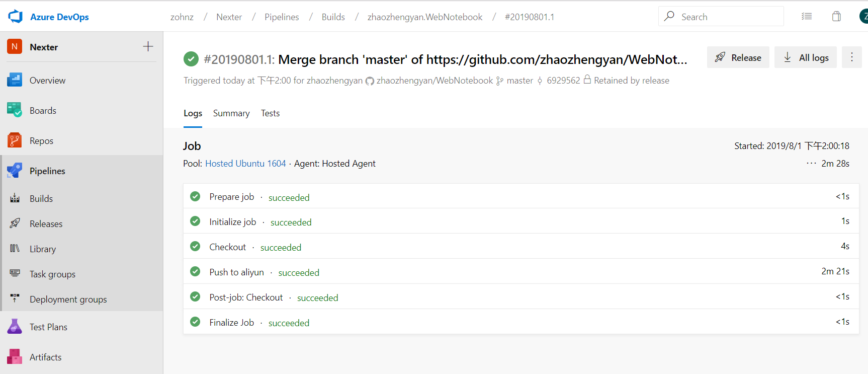Click the Release button
This screenshot has width=868, height=374.
pyautogui.click(x=738, y=57)
